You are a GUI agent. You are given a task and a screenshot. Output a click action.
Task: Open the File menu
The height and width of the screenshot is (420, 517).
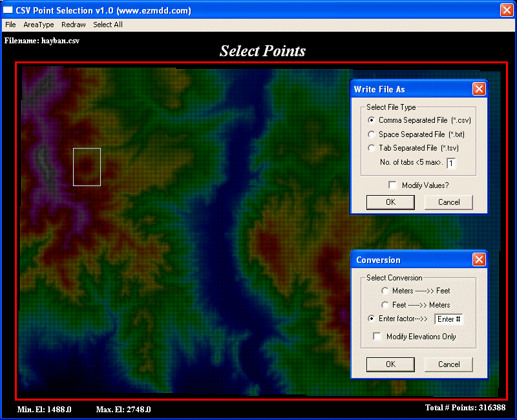coord(10,25)
